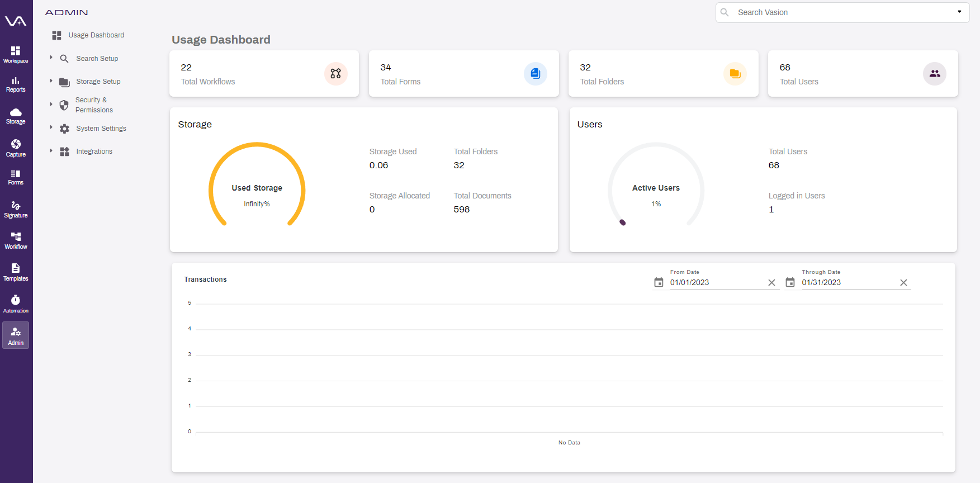
Task: Click the Active Users gauge
Action: coord(656,185)
